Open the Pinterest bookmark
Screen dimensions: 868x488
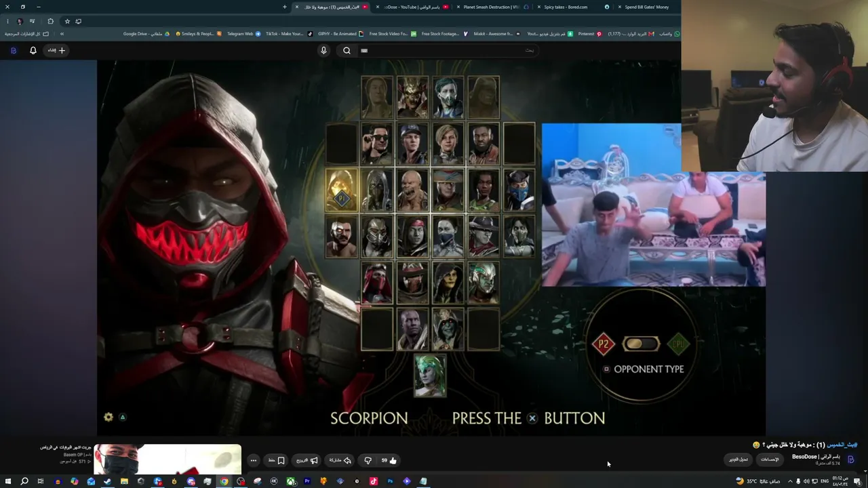tap(589, 34)
